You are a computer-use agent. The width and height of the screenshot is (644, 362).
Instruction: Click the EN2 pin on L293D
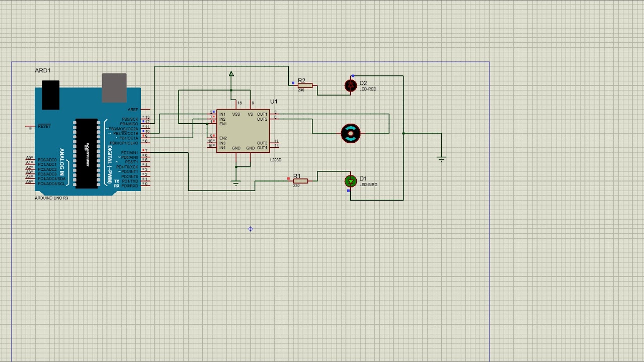223,138
